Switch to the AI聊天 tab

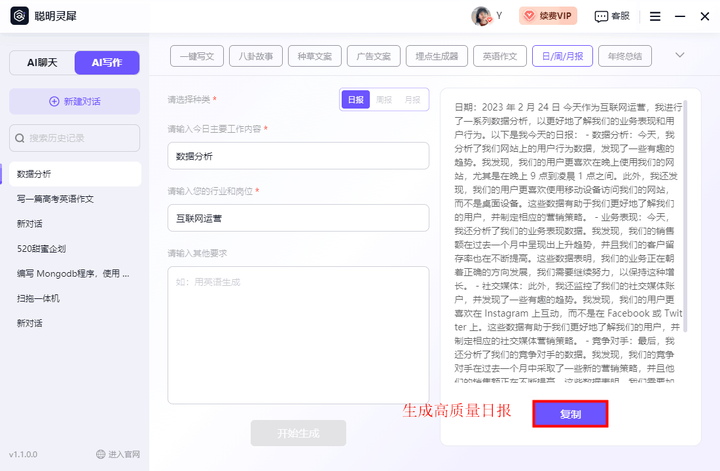[x=43, y=63]
